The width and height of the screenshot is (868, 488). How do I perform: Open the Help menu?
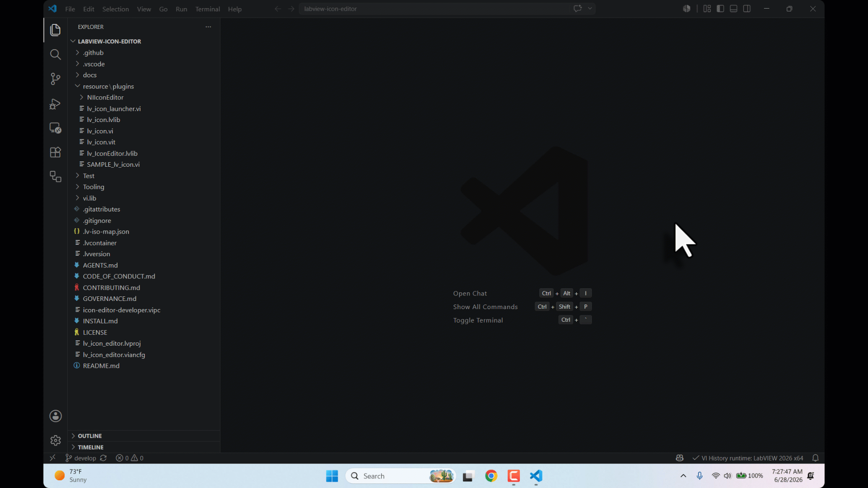pos(235,9)
